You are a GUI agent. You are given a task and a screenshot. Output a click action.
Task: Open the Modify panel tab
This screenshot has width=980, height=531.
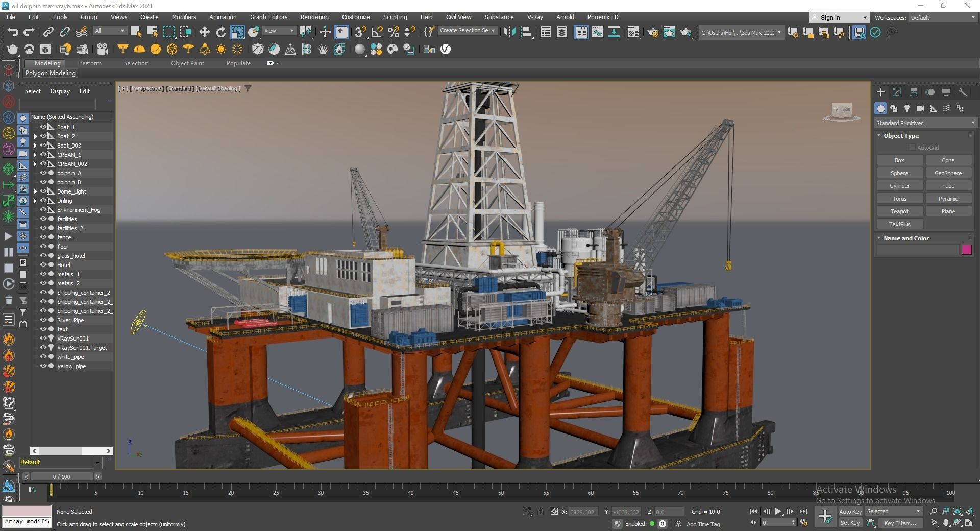point(897,92)
